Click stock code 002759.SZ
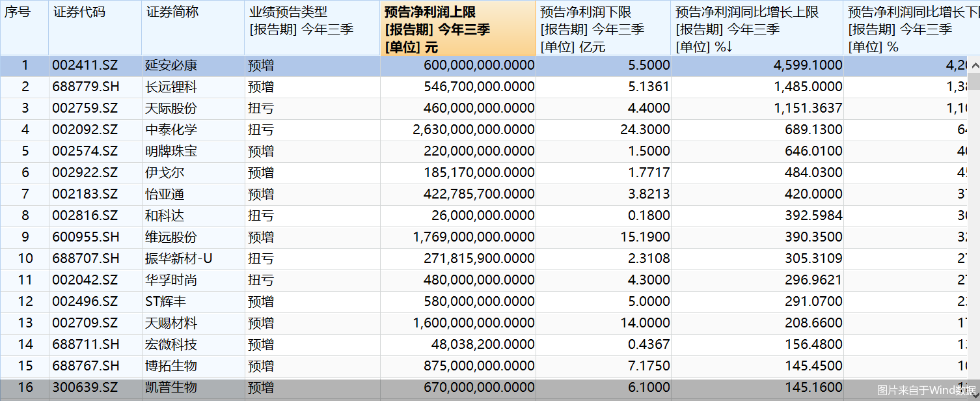The height and width of the screenshot is (401, 980). [x=85, y=108]
